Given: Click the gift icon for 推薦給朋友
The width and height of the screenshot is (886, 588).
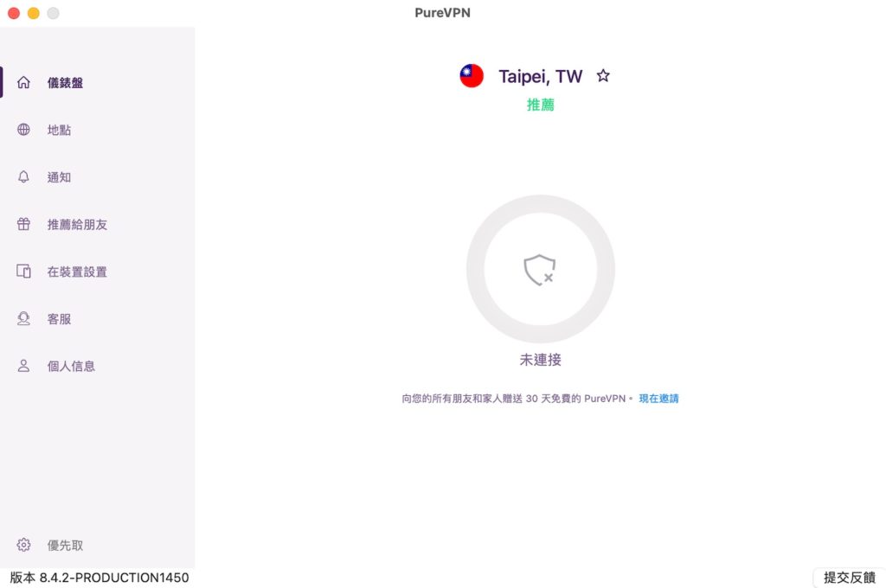Looking at the screenshot, I should 23,224.
